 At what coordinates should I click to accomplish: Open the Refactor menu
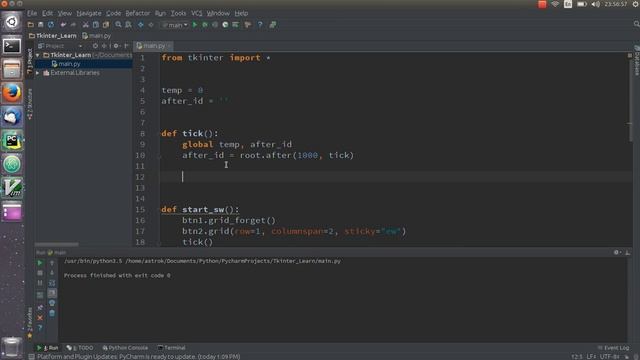138,13
